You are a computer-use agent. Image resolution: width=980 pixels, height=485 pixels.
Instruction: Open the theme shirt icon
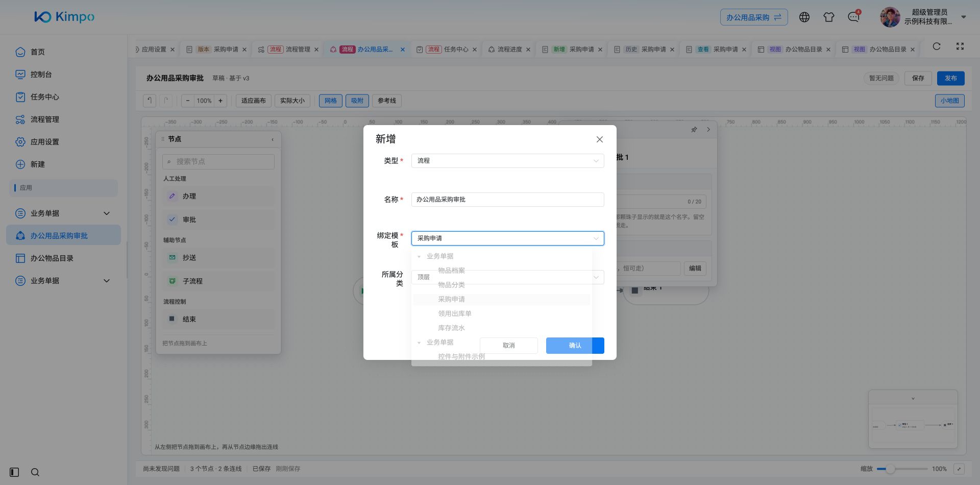coord(829,17)
